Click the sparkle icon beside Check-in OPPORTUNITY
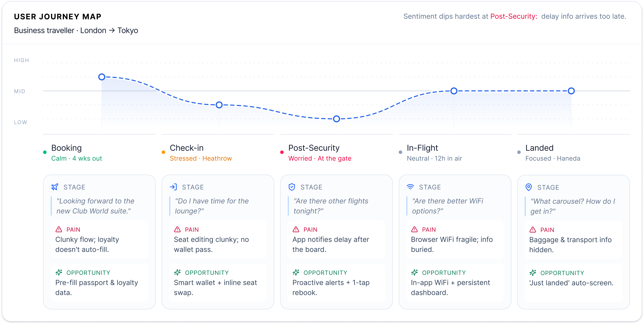 pos(177,272)
